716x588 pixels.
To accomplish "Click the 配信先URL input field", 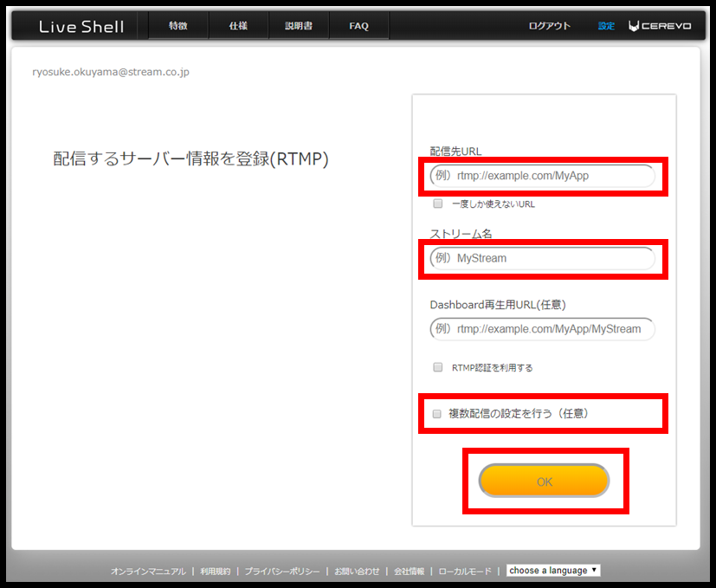I will tap(542, 176).
